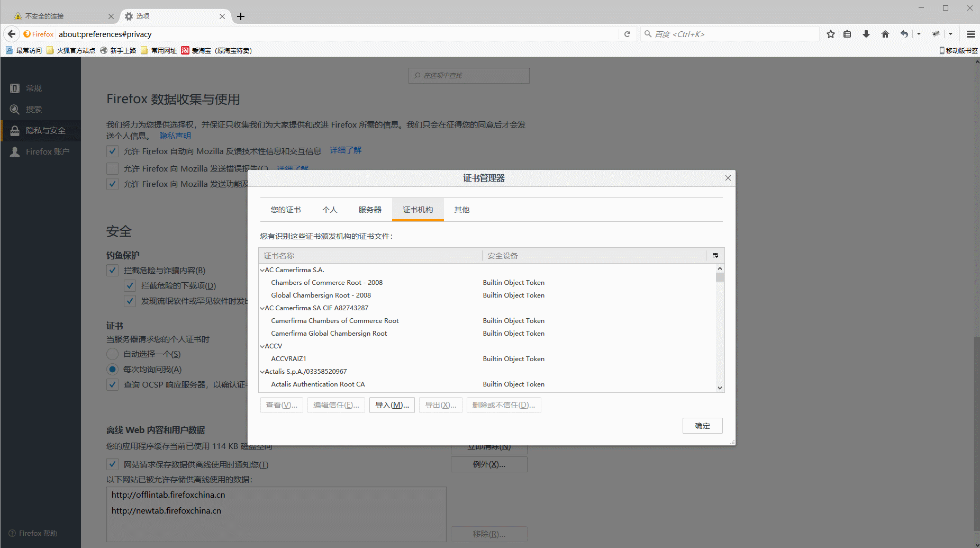
Task: Open Firefox 账户 in the preferences sidebar
Action: (41, 151)
